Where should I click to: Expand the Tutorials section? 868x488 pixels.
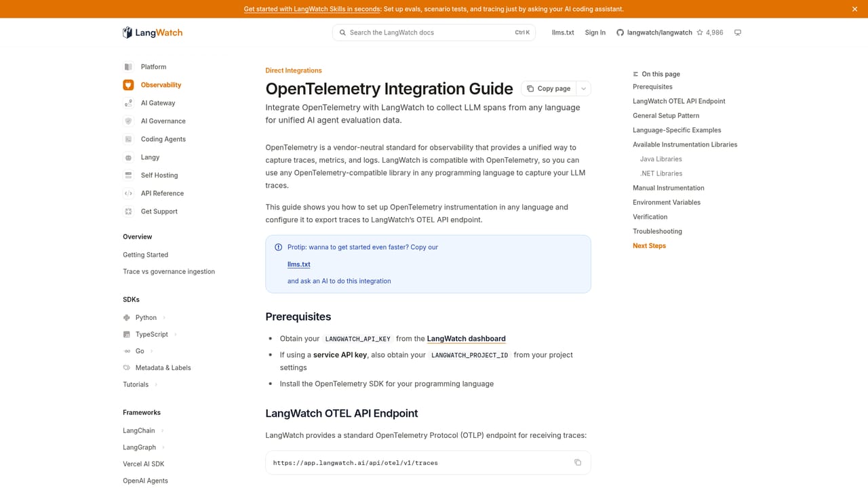point(156,384)
